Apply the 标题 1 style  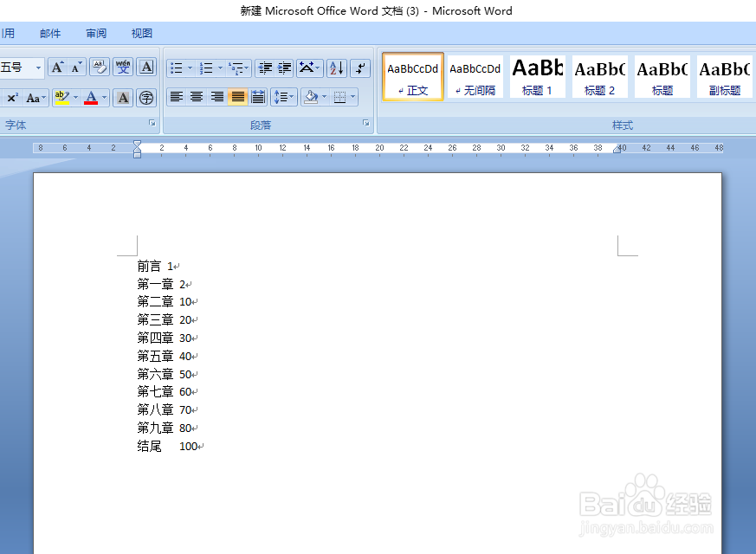point(537,76)
